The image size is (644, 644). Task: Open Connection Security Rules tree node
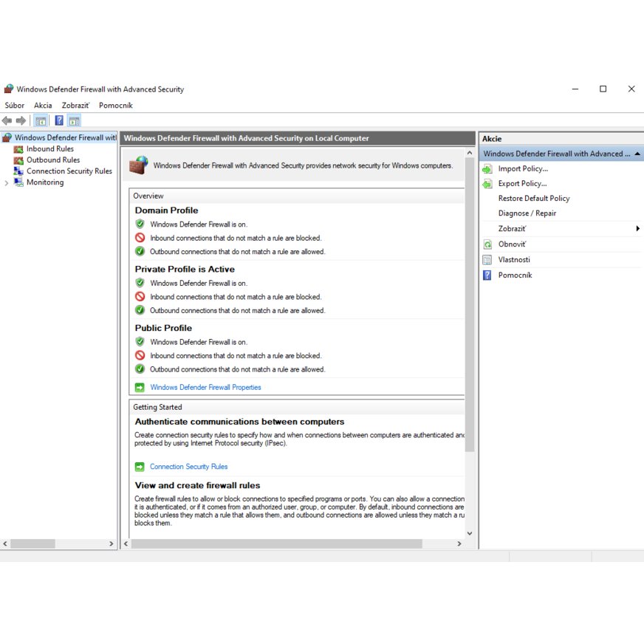[x=69, y=171]
